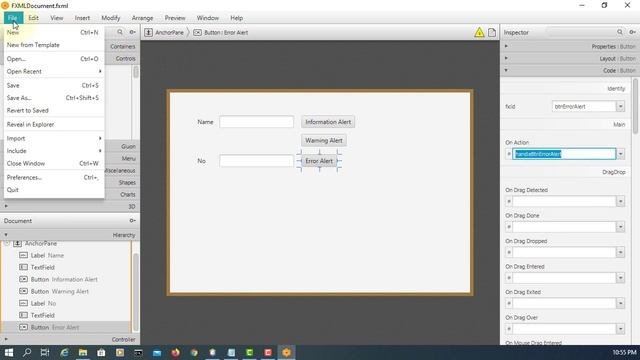Open File Explorer from the taskbar
Viewport: 640px width, 360px height.
pyautogui.click(x=83, y=352)
